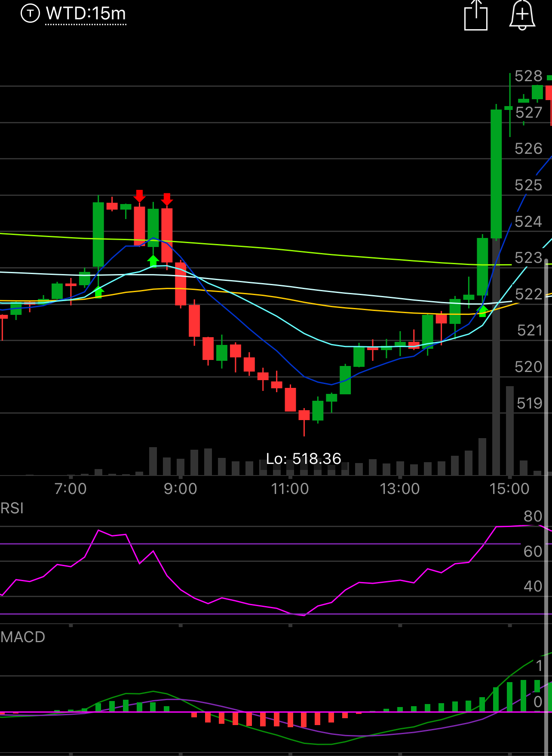Viewport: 552px width, 756px height.
Task: Tap the MACD 1 level label
Action: (x=539, y=666)
